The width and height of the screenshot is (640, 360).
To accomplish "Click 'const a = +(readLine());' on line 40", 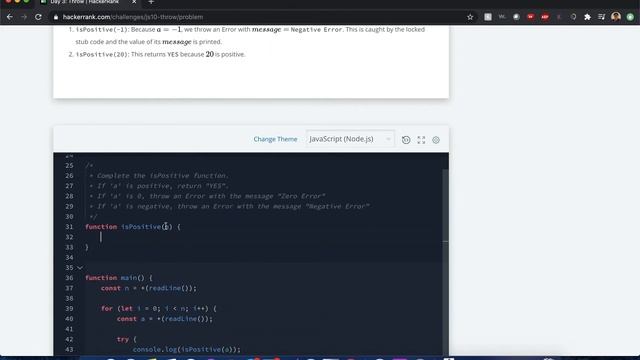I will tap(164, 319).
